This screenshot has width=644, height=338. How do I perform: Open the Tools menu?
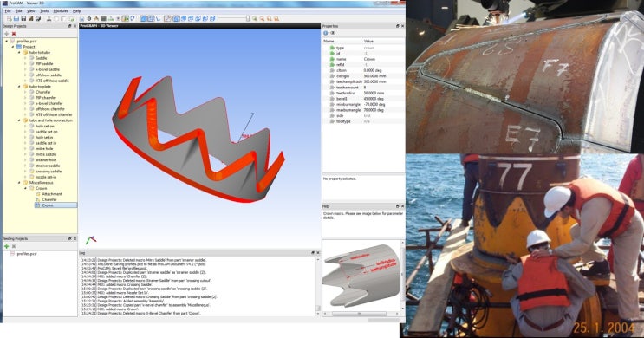pyautogui.click(x=44, y=11)
